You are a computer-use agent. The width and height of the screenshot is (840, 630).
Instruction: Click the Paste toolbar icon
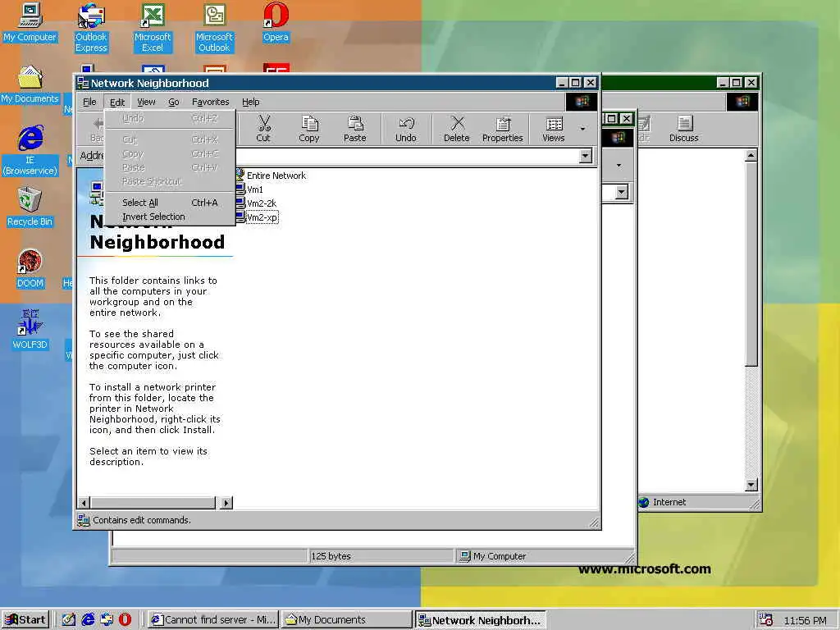(x=354, y=129)
